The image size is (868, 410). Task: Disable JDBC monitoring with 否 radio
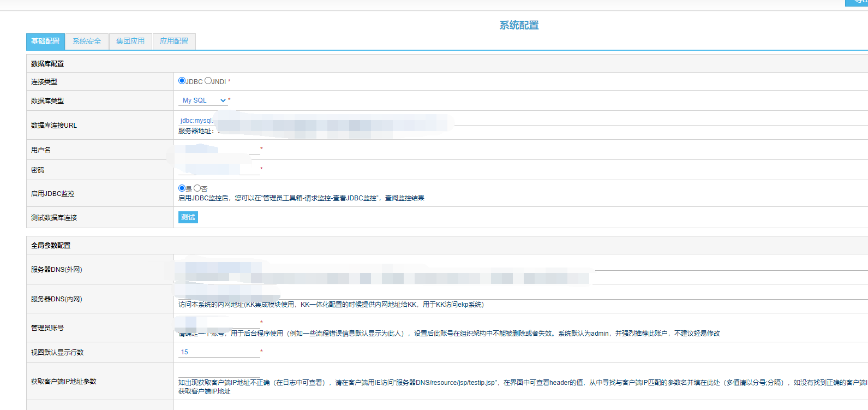[197, 188]
